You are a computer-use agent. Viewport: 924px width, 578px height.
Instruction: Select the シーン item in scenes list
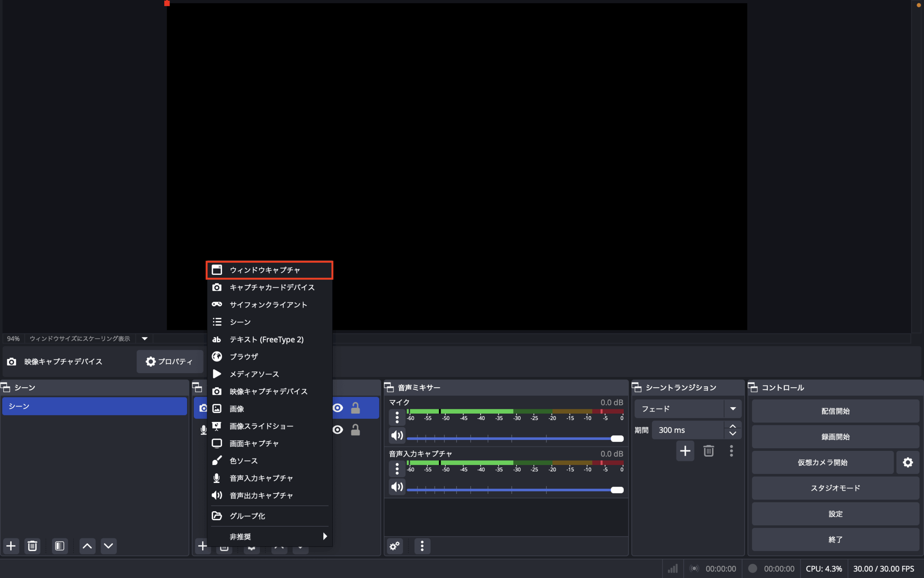click(x=95, y=406)
